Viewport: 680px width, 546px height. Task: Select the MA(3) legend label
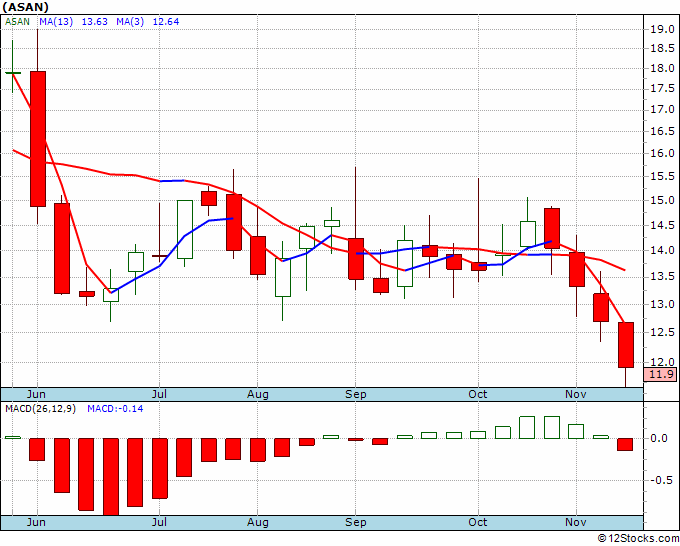pos(130,22)
